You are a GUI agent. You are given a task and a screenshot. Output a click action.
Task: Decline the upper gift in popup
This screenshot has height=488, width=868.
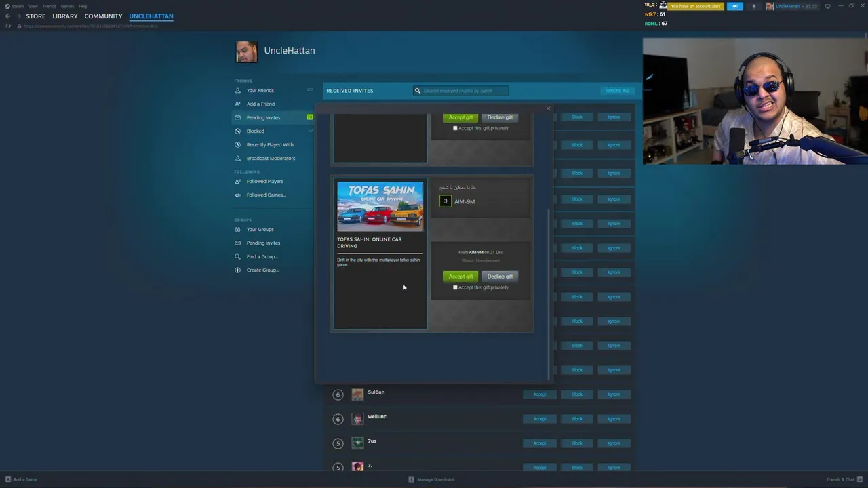(500, 117)
